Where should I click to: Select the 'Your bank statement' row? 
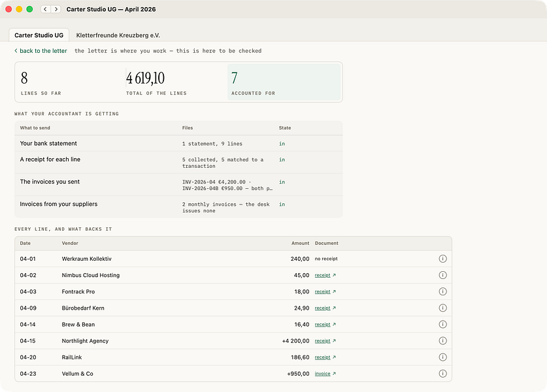pos(178,143)
